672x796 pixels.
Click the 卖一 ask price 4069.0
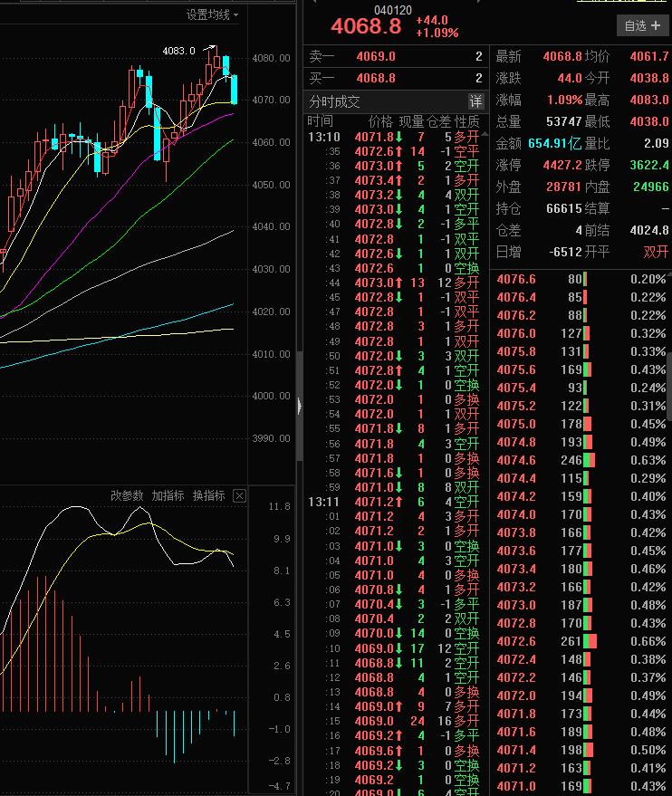(376, 56)
